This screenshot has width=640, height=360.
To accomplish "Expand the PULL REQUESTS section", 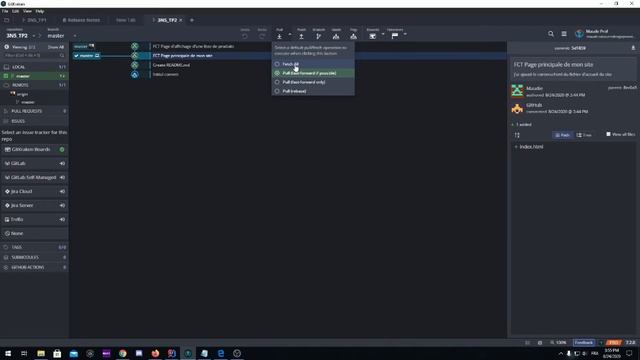I will [34, 111].
